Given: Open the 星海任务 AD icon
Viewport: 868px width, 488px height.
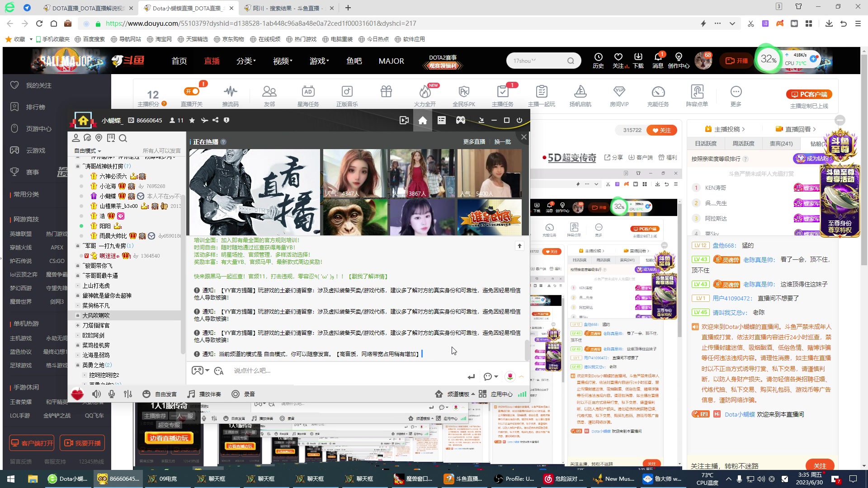Looking at the screenshot, I should pos(308,92).
